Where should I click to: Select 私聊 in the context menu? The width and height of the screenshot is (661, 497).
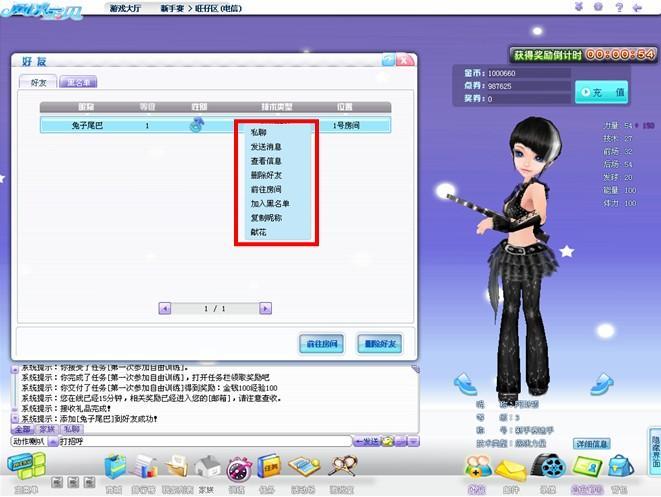point(258,132)
